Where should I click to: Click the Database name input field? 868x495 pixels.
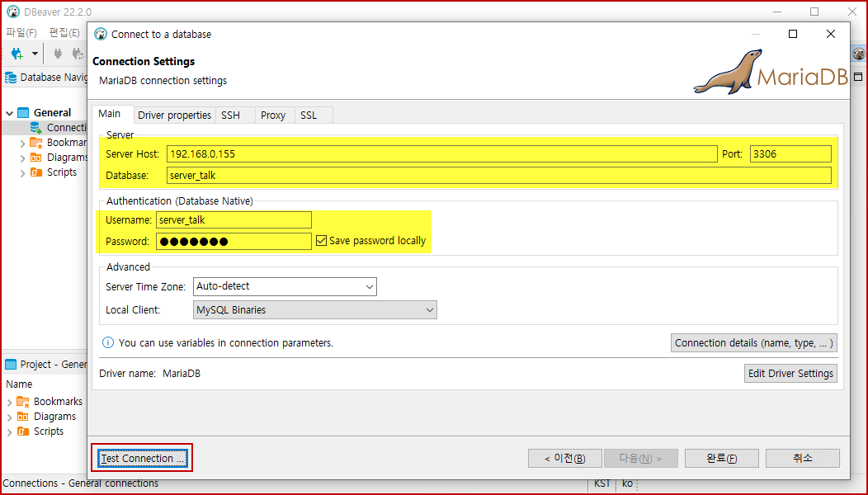[x=498, y=176]
